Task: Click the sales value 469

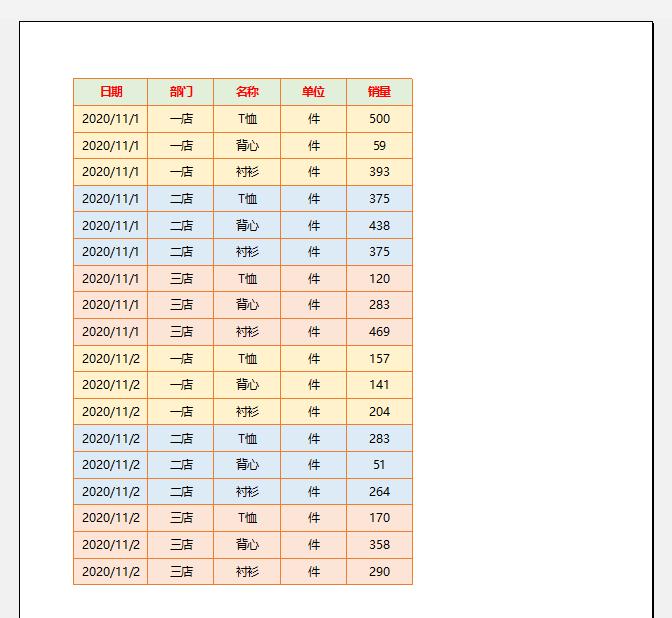Action: 379,332
